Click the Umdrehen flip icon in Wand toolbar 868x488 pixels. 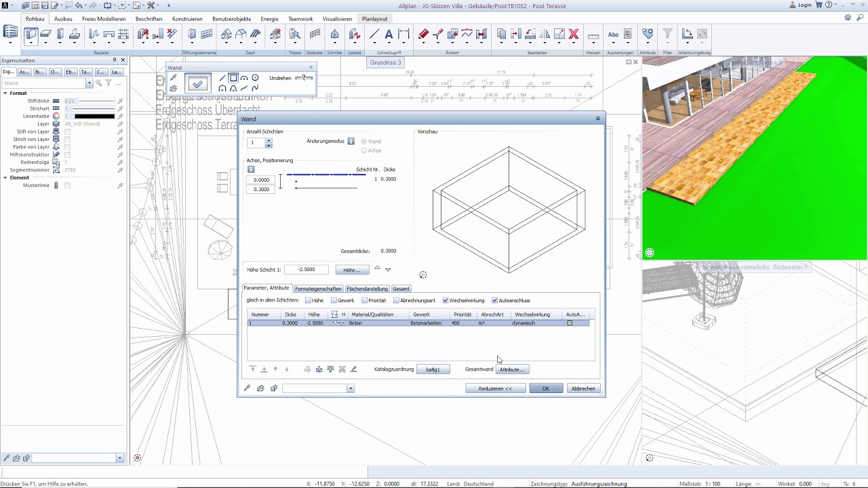click(304, 78)
